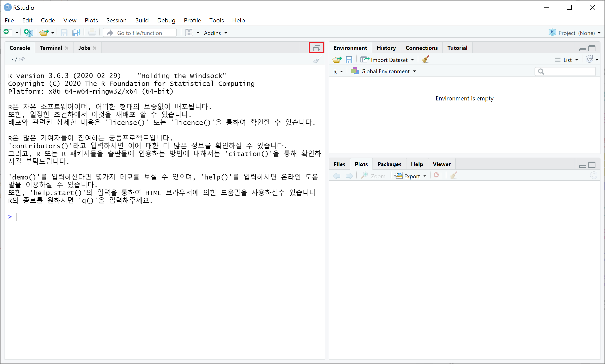This screenshot has height=364, width=605.
Task: Open an existing file folder icon
Action: 44,33
